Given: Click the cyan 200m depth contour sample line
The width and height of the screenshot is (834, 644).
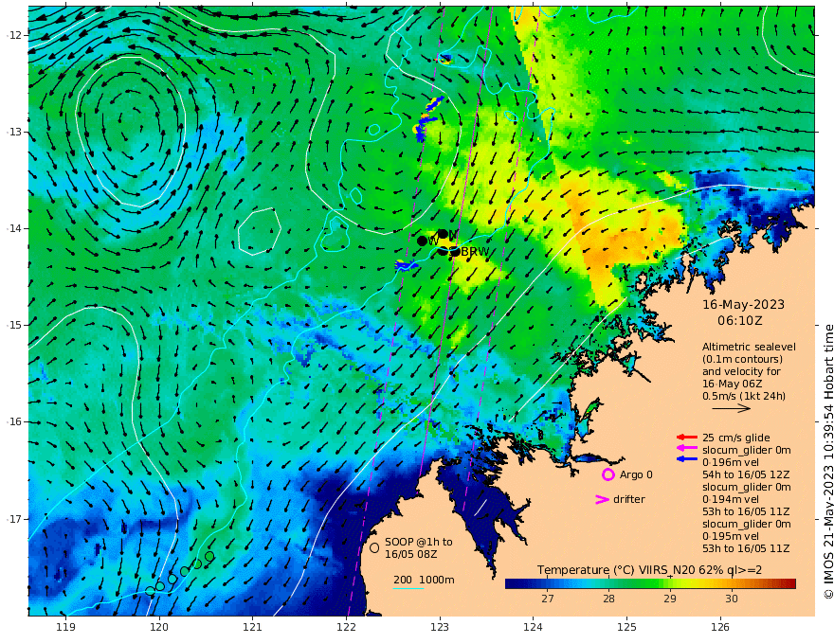Looking at the screenshot, I should pos(408,589).
